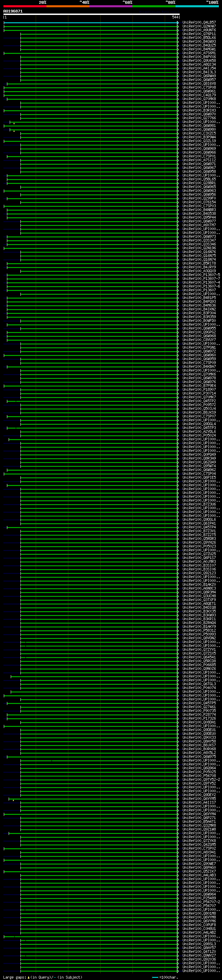
Task: Click the UniRef100_C7SP08 label
Action: click(x=199, y=88)
